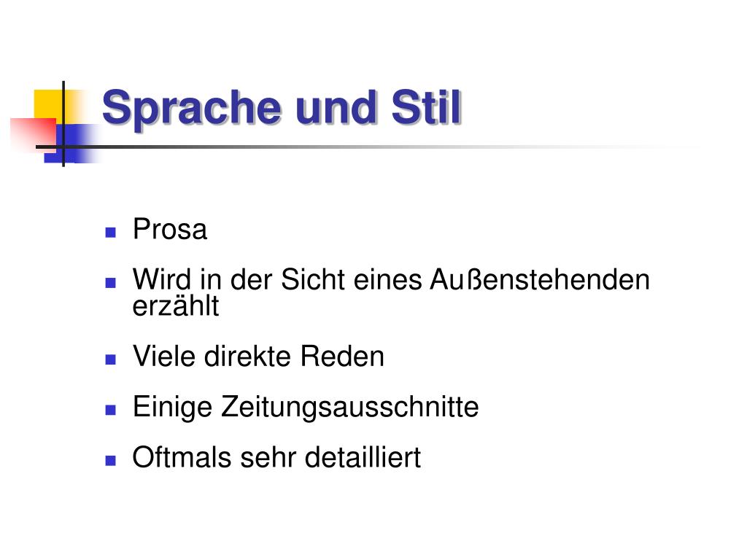Select the line 'Oftmals sehr detailliert'
Screen dimensions: 747x560
click(276, 458)
